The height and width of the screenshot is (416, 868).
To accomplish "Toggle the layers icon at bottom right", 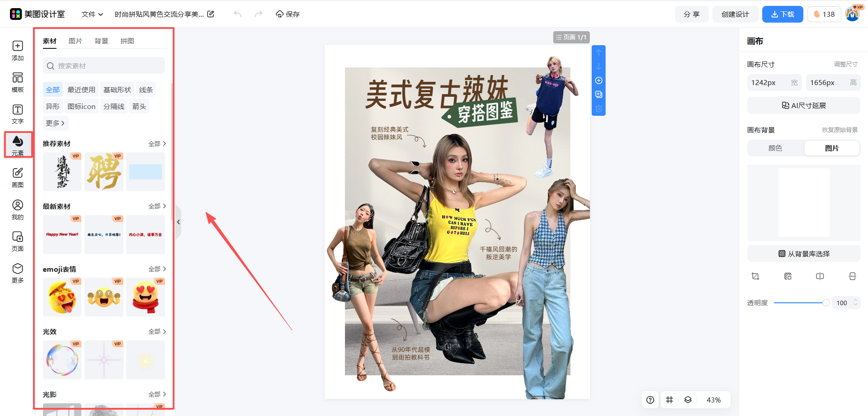I will (688, 400).
